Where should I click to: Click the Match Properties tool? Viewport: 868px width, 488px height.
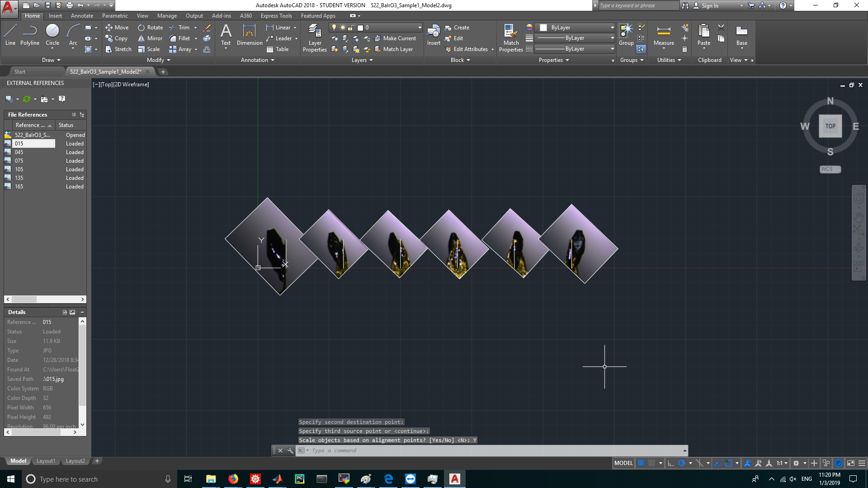click(511, 38)
